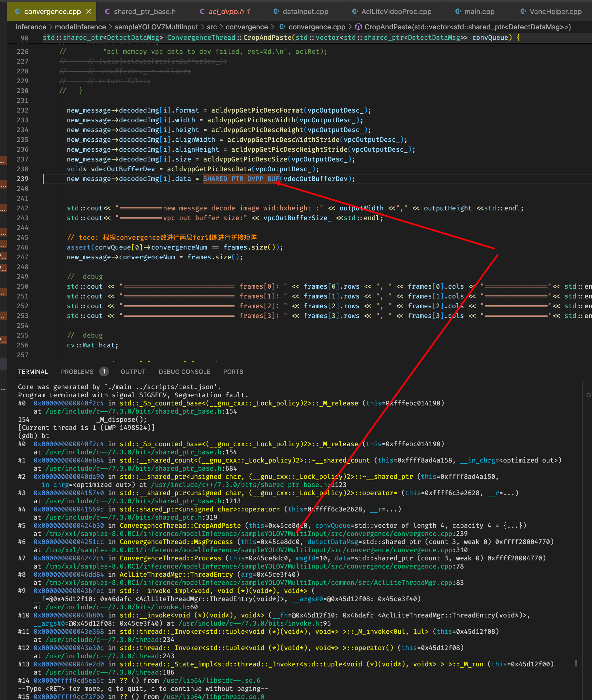The width and height of the screenshot is (592, 700).
Task: Open AclLiteThreadMgr.cpp:83 path link in terminal
Action: [x=254, y=583]
